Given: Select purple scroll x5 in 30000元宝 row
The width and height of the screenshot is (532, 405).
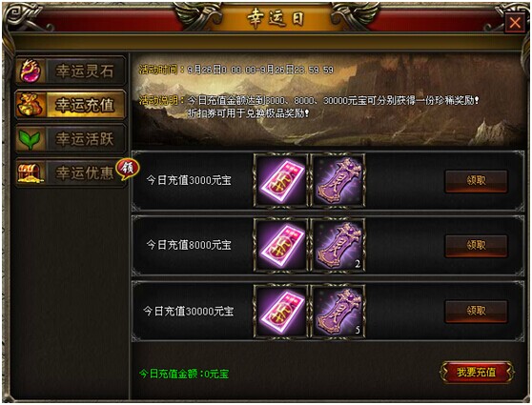Looking at the screenshot, I should click(338, 311).
